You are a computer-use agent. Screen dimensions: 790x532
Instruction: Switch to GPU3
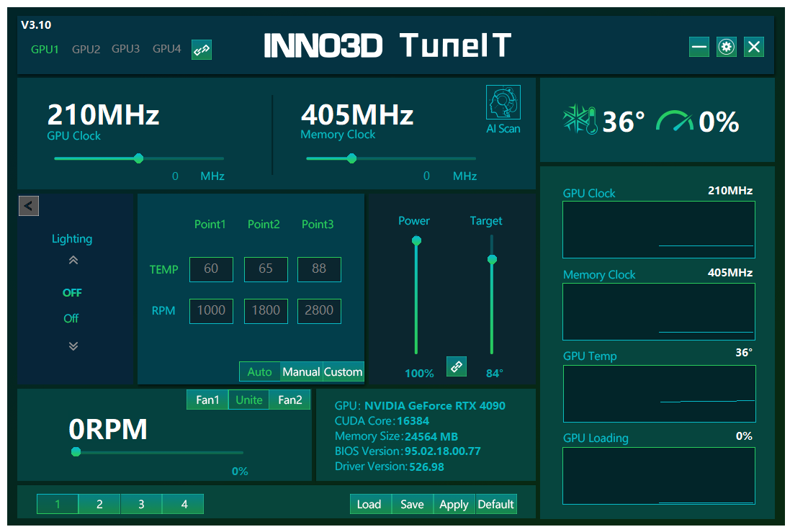coord(125,49)
